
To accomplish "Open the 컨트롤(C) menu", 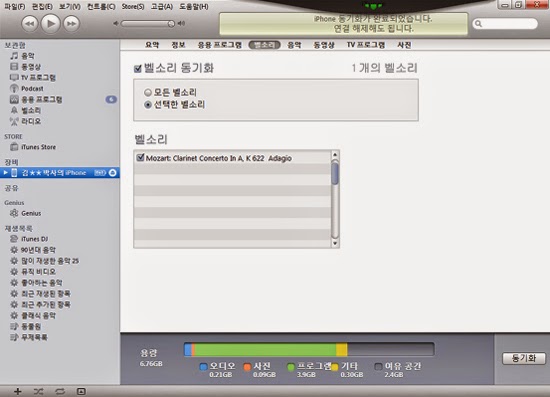I will (101, 7).
